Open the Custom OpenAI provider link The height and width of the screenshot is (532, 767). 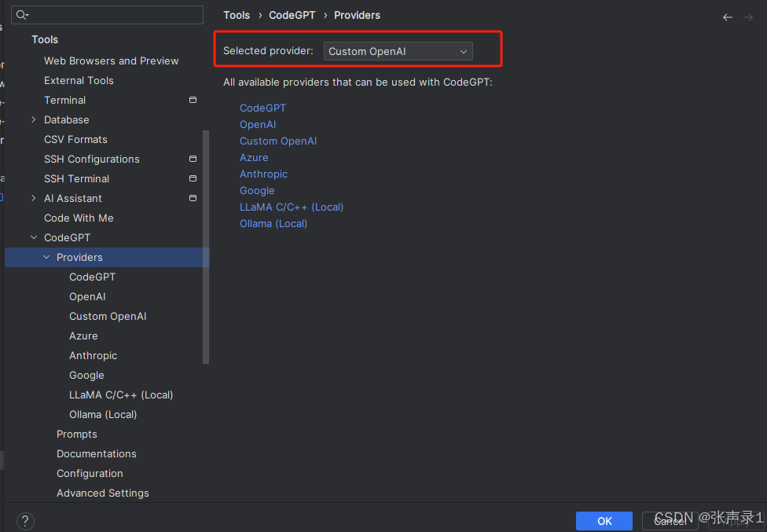pos(278,141)
